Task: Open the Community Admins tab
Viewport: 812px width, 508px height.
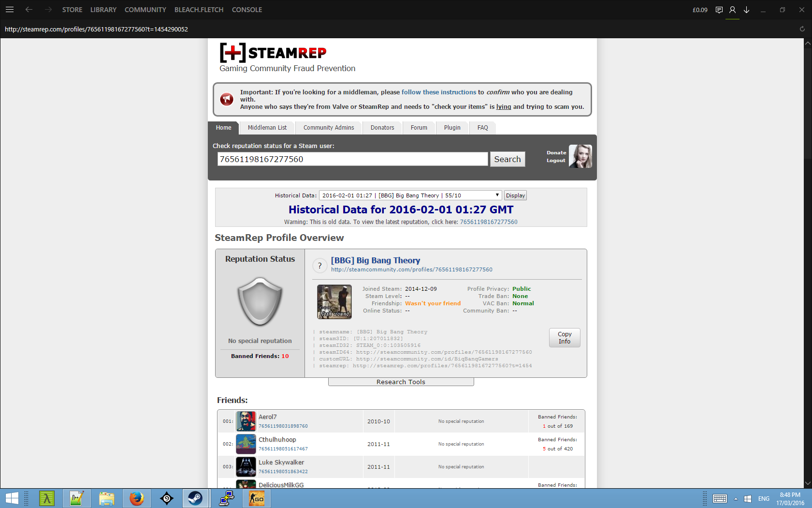Action: (x=329, y=128)
